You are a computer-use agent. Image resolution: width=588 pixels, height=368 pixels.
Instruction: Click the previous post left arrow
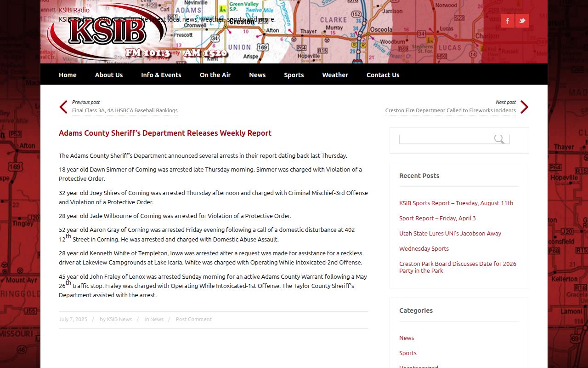pyautogui.click(x=63, y=107)
